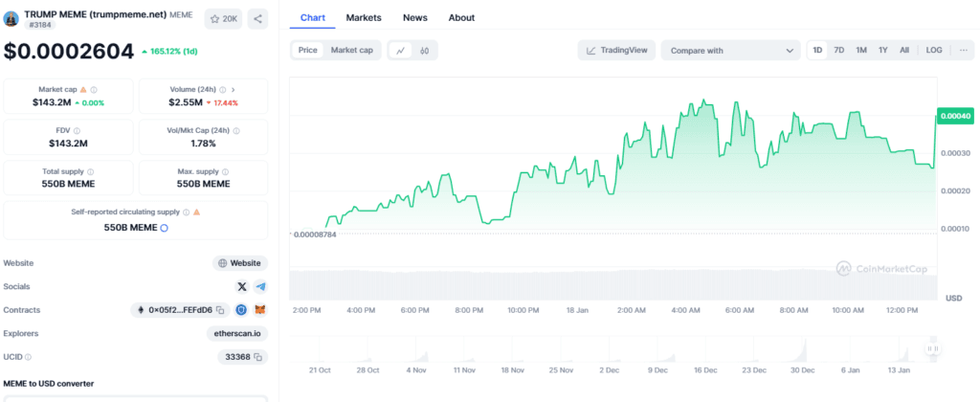Open Max. supply info icon
The height and width of the screenshot is (402, 980).
tap(225, 171)
